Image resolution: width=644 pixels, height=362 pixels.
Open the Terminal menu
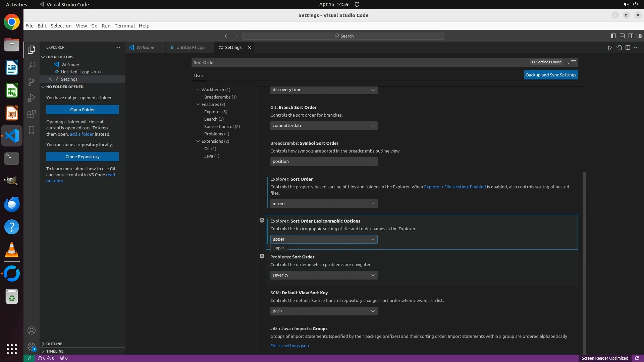pyautogui.click(x=124, y=26)
